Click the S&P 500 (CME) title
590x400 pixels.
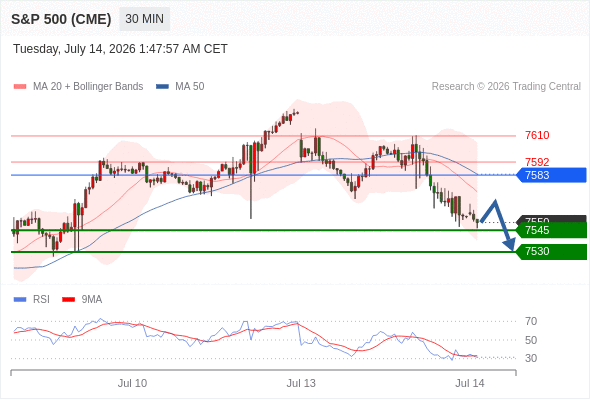tap(61, 19)
